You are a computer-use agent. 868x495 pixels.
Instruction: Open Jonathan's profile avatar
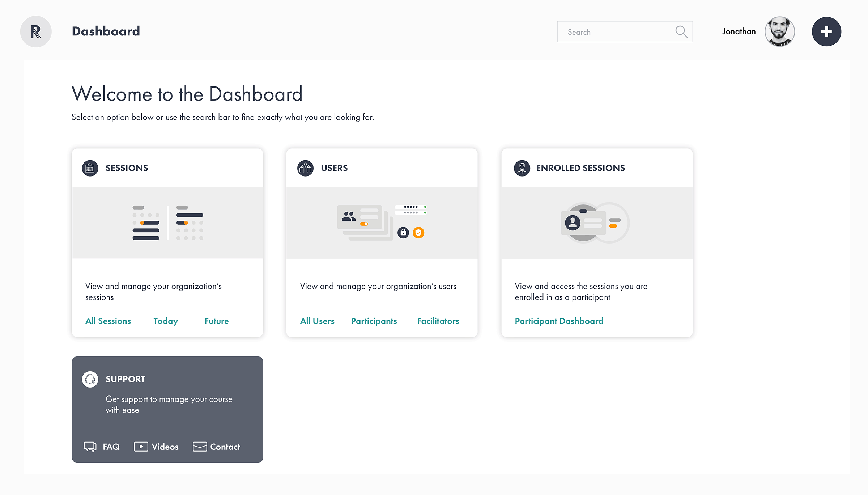(x=780, y=31)
